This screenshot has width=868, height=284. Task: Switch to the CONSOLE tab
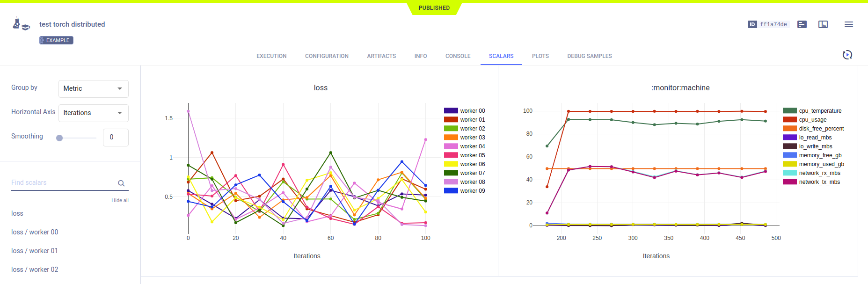[x=458, y=56]
